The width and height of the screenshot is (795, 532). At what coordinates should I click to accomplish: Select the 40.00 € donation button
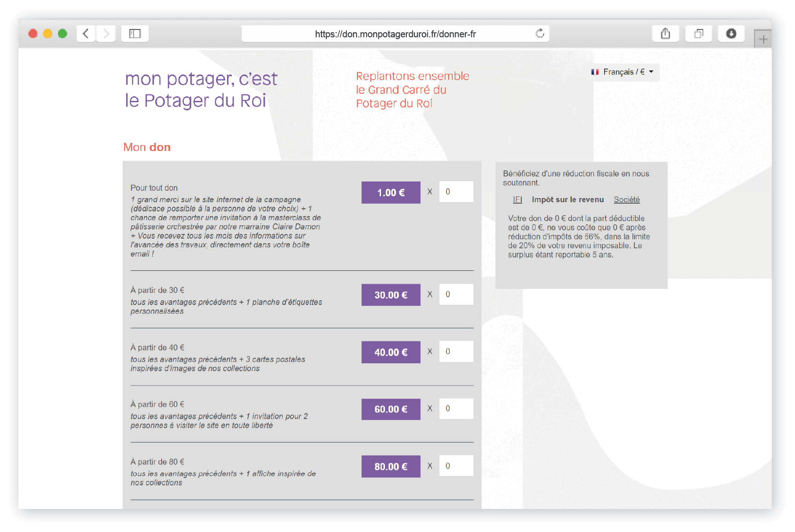(391, 352)
